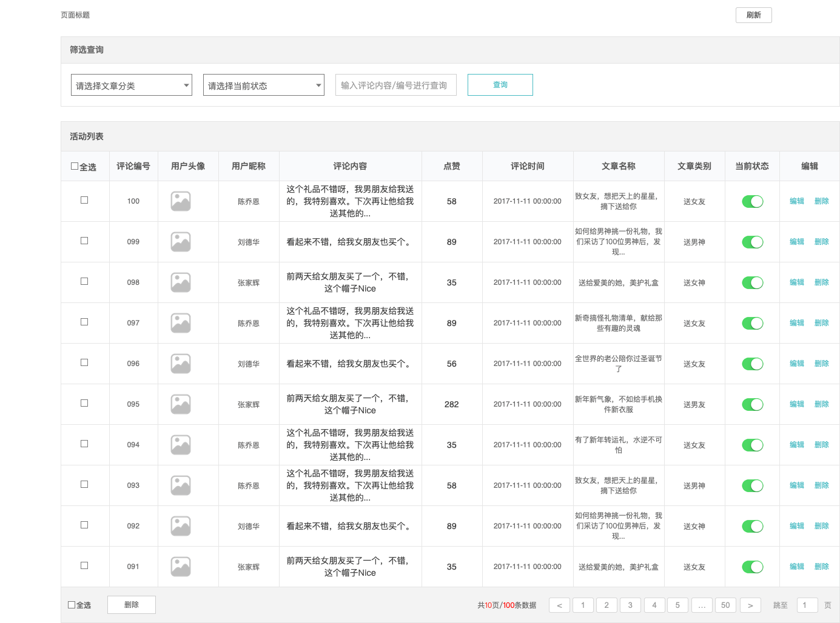The height and width of the screenshot is (623, 840).
Task: Open the 请选择文章分类 dropdown
Action: 131,85
